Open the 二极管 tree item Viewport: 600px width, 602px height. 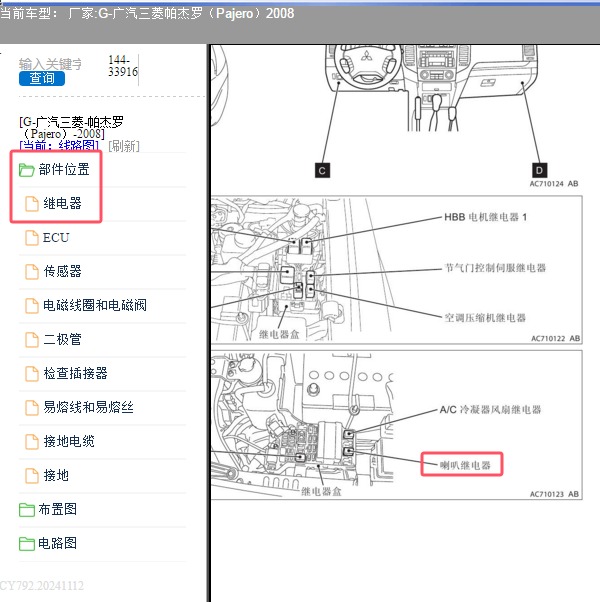pyautogui.click(x=62, y=339)
